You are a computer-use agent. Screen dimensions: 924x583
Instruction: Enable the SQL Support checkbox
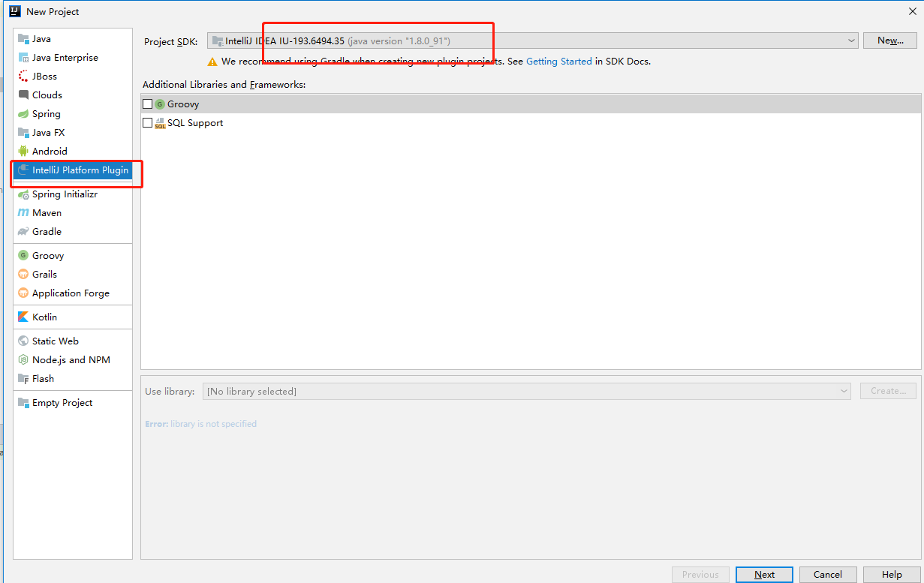click(148, 123)
